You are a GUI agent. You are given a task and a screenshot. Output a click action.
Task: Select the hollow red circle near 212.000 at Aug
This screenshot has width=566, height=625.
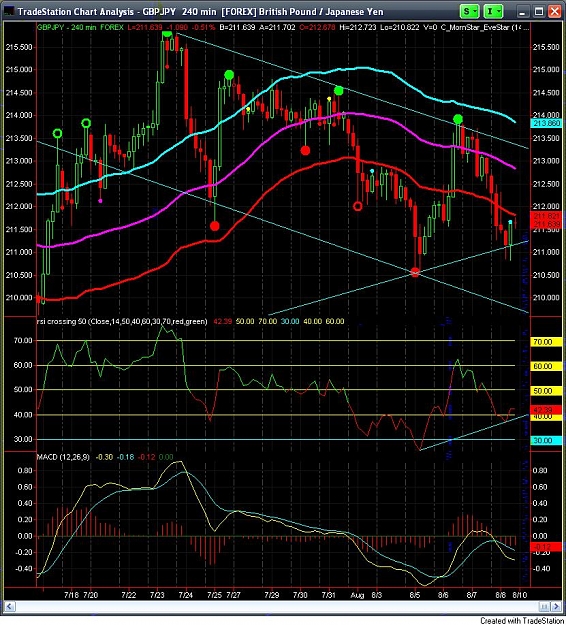[x=358, y=206]
